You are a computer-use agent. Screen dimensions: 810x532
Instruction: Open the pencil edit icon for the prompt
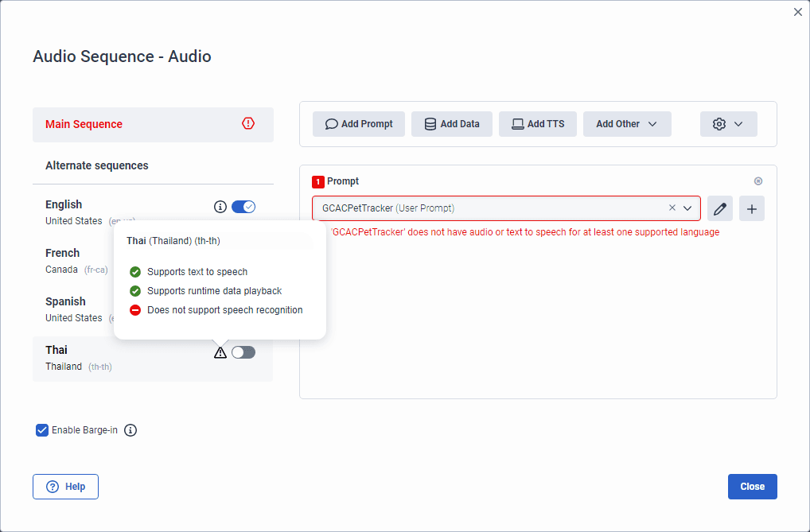click(719, 208)
